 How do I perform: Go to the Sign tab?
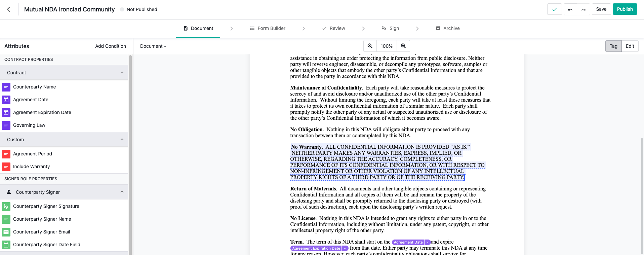coord(391,29)
